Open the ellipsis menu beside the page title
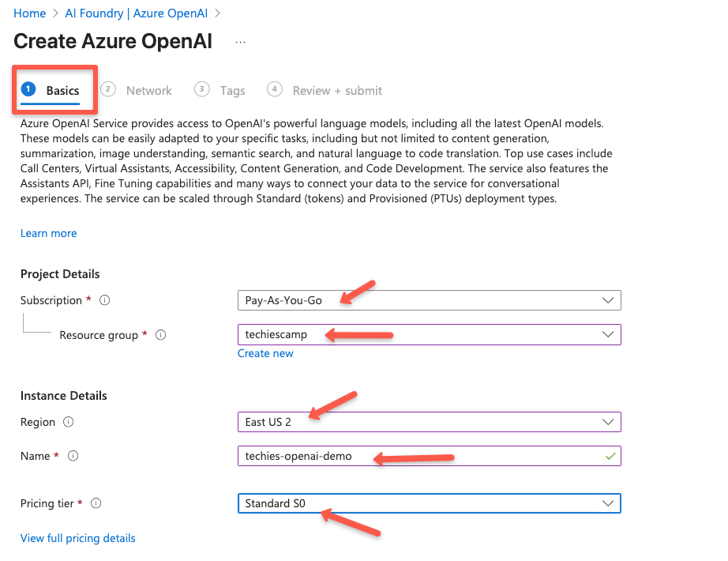The width and height of the screenshot is (728, 561). 240,40
